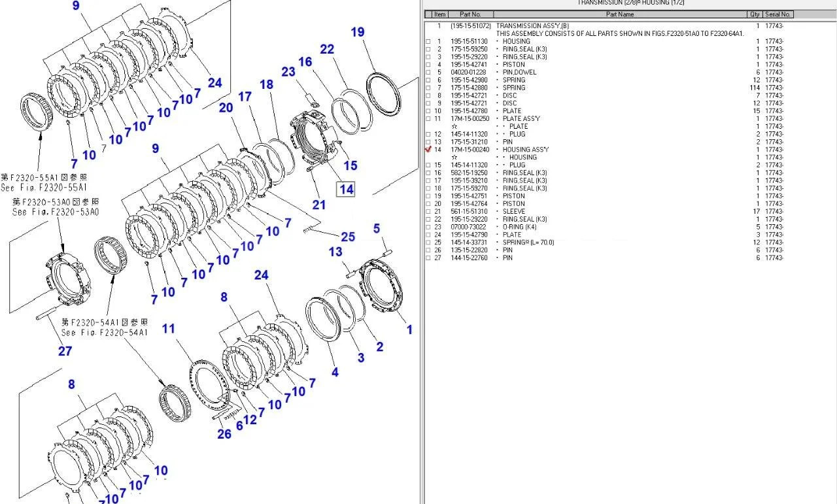837x504 pixels.
Task: Select callout number 19 in the diagram
Action: 358,32
